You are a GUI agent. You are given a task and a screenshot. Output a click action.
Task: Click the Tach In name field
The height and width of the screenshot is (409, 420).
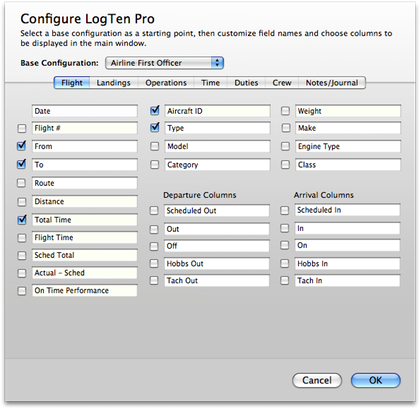coord(347,281)
